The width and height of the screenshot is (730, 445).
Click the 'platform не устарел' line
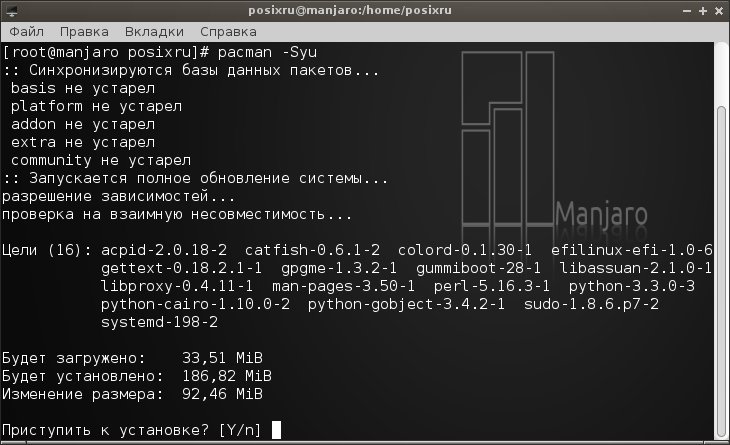96,106
